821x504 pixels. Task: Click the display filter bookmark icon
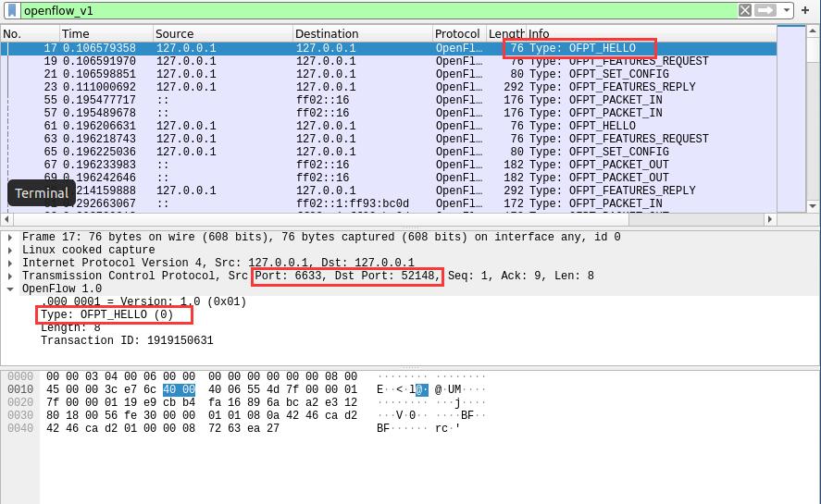tap(11, 10)
